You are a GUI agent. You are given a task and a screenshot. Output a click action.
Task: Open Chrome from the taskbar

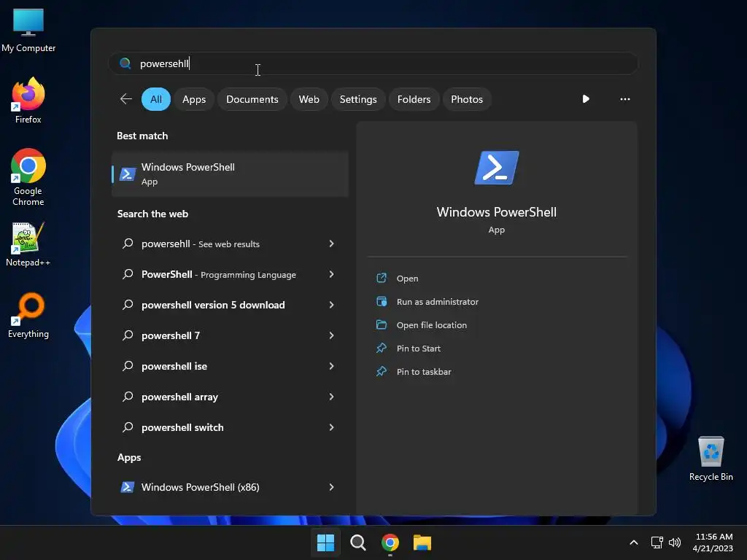(390, 542)
